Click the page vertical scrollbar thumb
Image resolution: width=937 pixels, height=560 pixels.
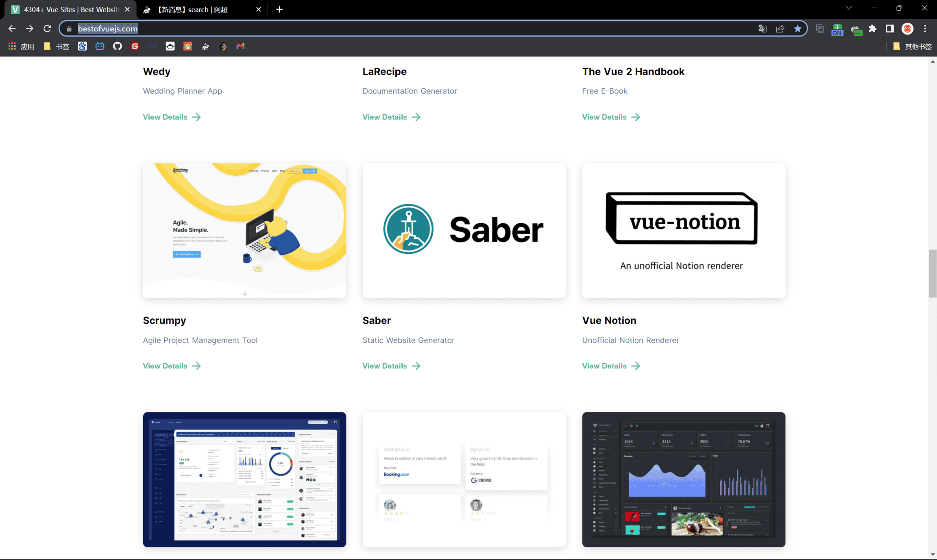pyautogui.click(x=933, y=273)
